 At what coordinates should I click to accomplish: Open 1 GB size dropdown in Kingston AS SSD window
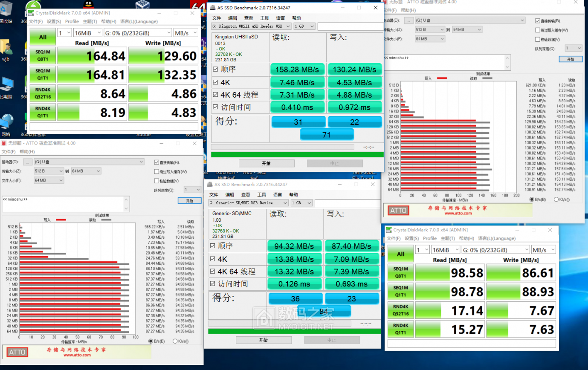pos(304,26)
